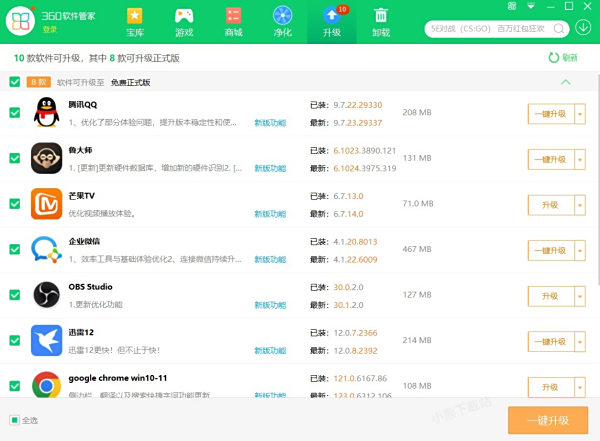Viewport: 600px width, 441px height.
Task: Toggle the 8款 group checkbox
Action: tap(15, 82)
